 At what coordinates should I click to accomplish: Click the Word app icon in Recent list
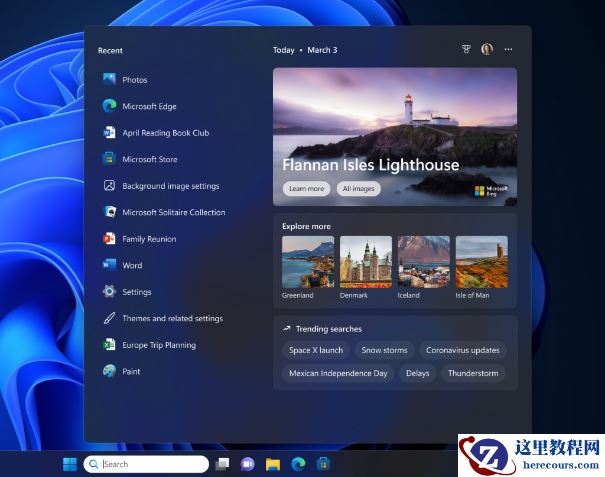tap(109, 265)
